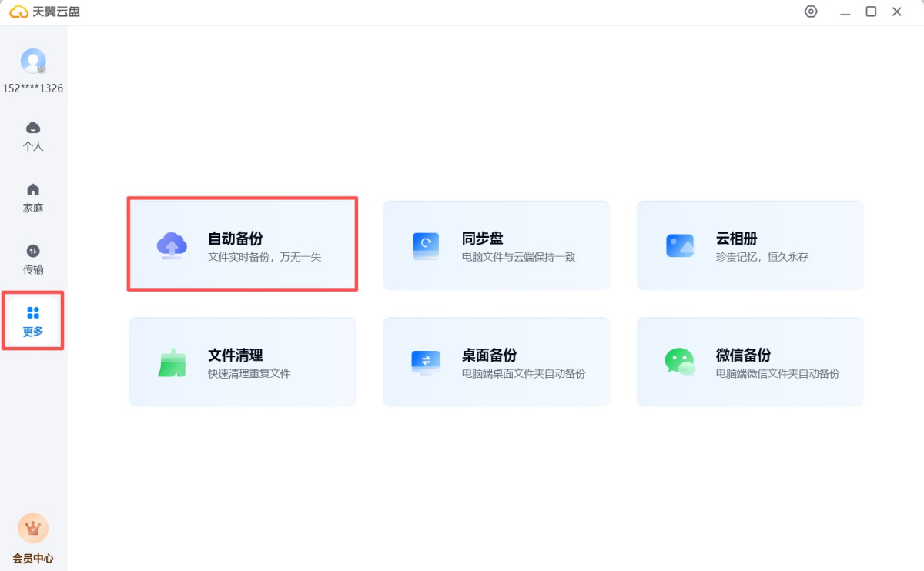Click the Desktop Backup (桌面备份) monitor icon
This screenshot has width=924, height=571.
point(426,362)
